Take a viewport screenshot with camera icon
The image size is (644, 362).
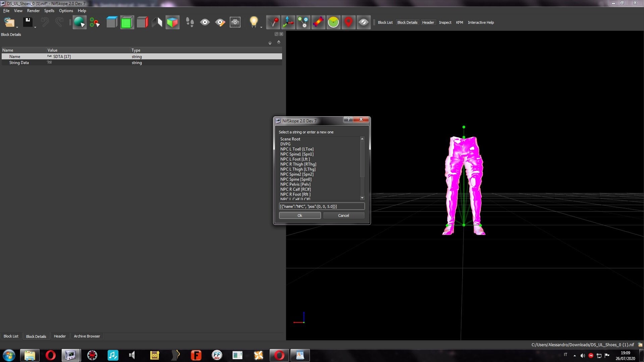pyautogui.click(x=235, y=22)
